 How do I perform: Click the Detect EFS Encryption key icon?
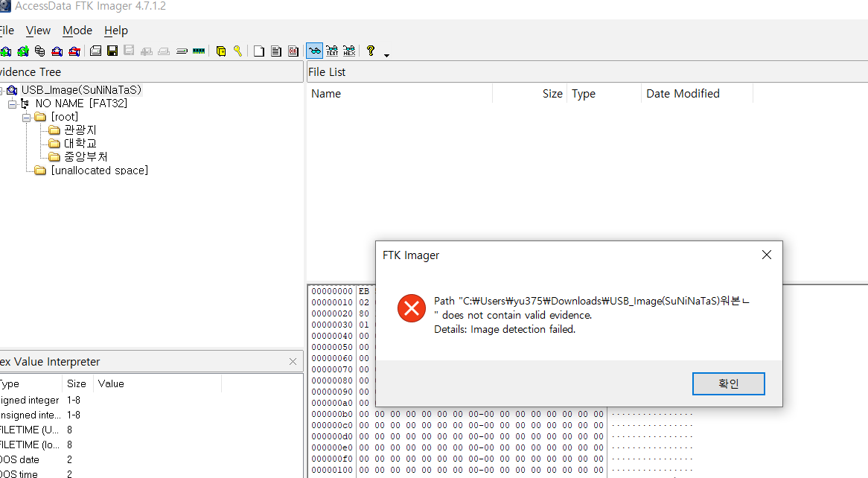click(237, 51)
